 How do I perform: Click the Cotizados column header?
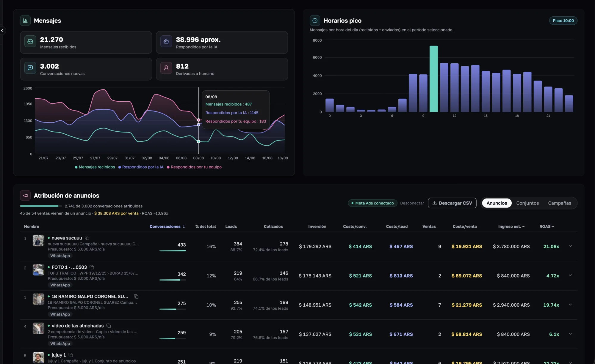[x=273, y=226]
